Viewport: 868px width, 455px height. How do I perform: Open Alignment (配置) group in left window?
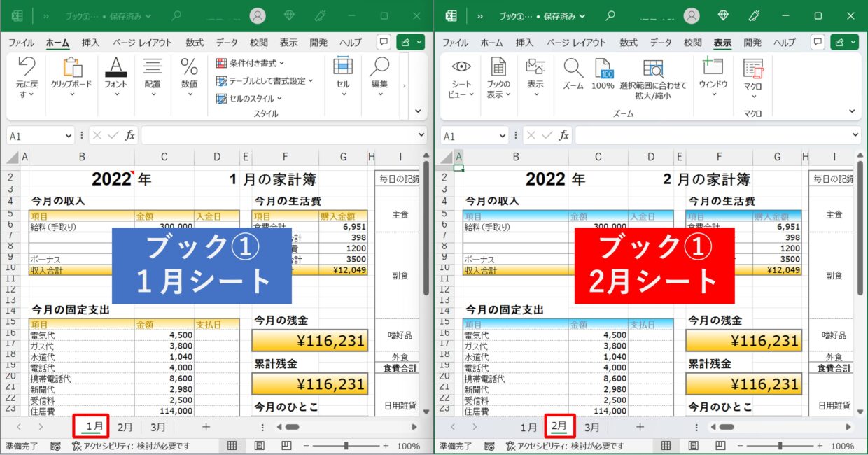[x=153, y=66]
